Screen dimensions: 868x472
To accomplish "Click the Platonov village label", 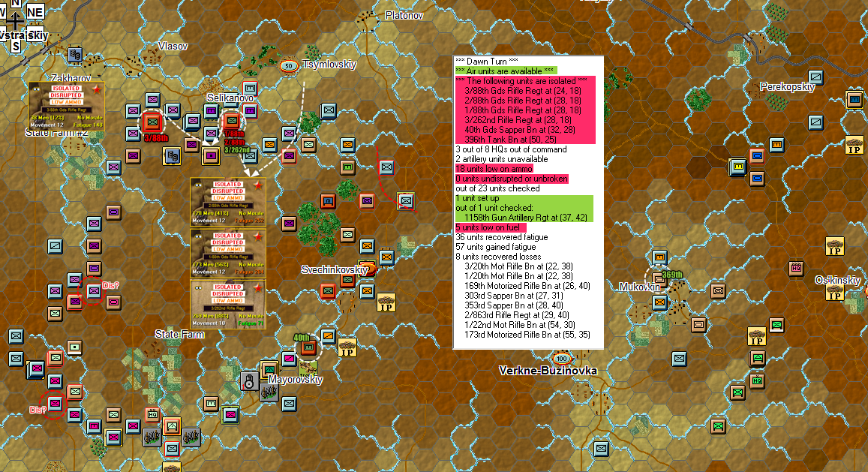I will coord(404,16).
